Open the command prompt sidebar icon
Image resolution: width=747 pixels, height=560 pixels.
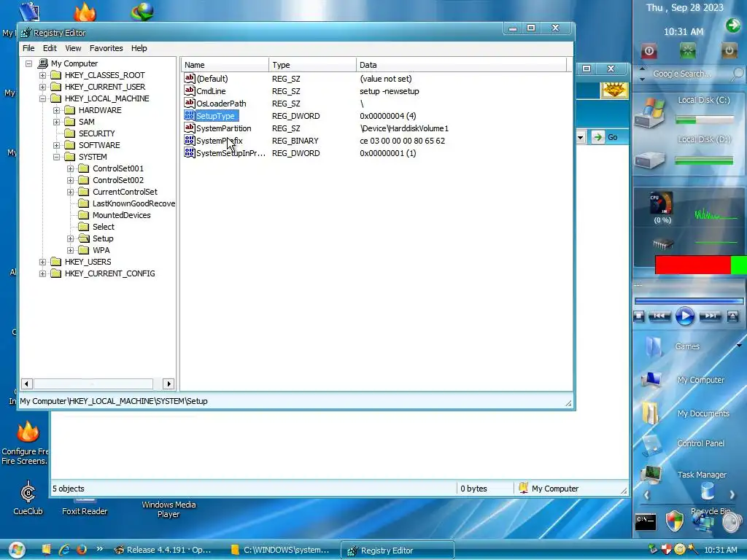pos(646,521)
